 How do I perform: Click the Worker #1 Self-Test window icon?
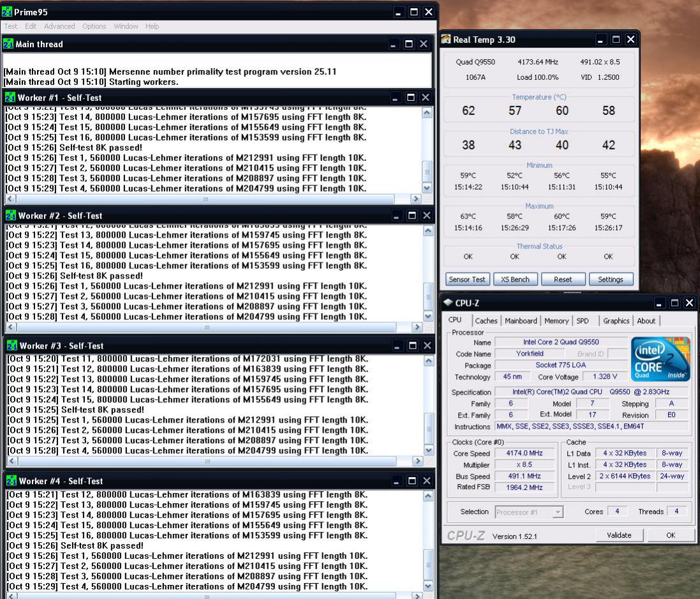click(x=10, y=97)
